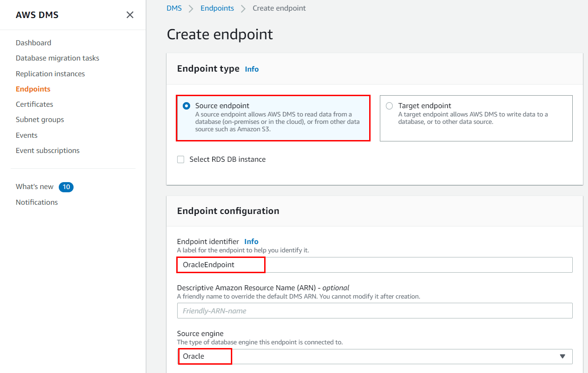Open the Source engine dropdown arrow
Image resolution: width=588 pixels, height=373 pixels.
tap(562, 356)
